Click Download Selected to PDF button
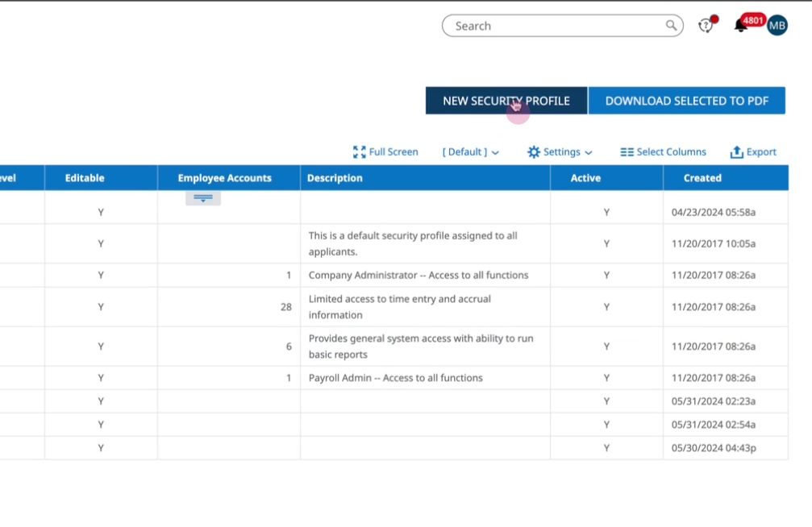This screenshot has width=812, height=527. click(x=687, y=101)
